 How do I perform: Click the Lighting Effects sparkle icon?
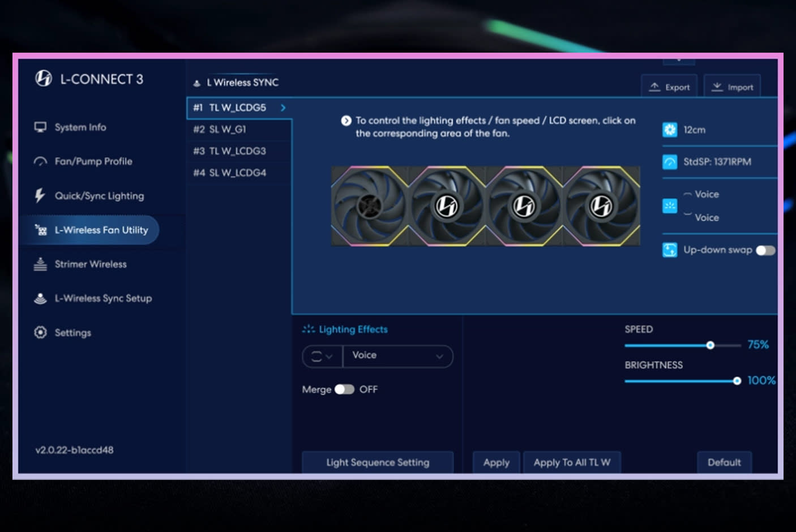point(309,329)
